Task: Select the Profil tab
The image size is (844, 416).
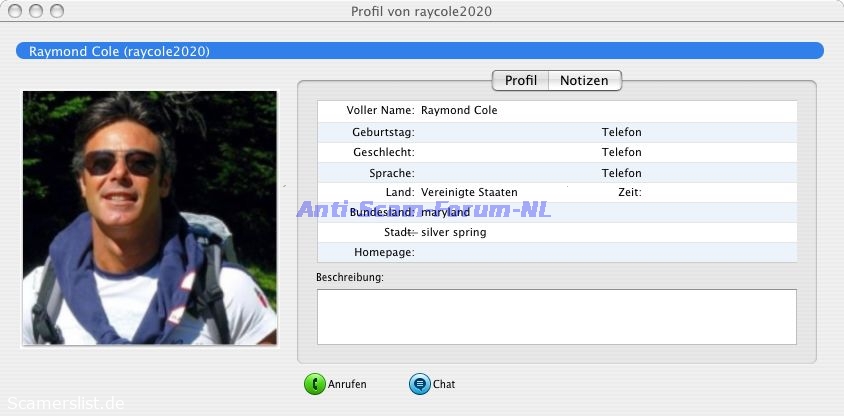Action: (x=521, y=80)
